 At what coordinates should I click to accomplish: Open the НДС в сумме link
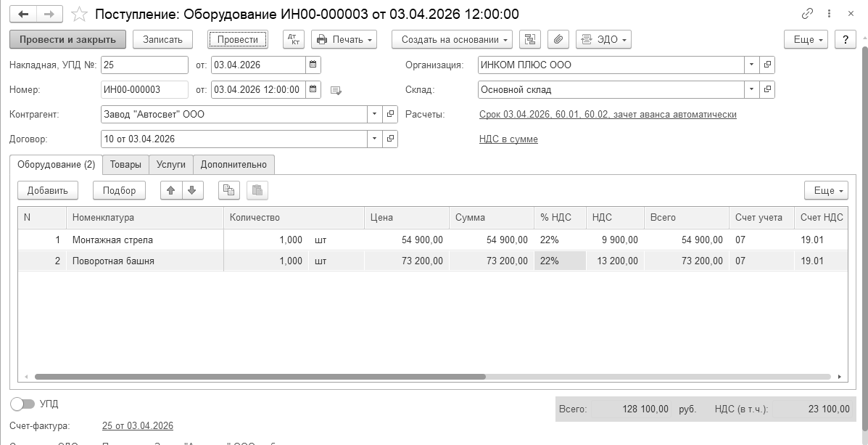[x=508, y=139]
